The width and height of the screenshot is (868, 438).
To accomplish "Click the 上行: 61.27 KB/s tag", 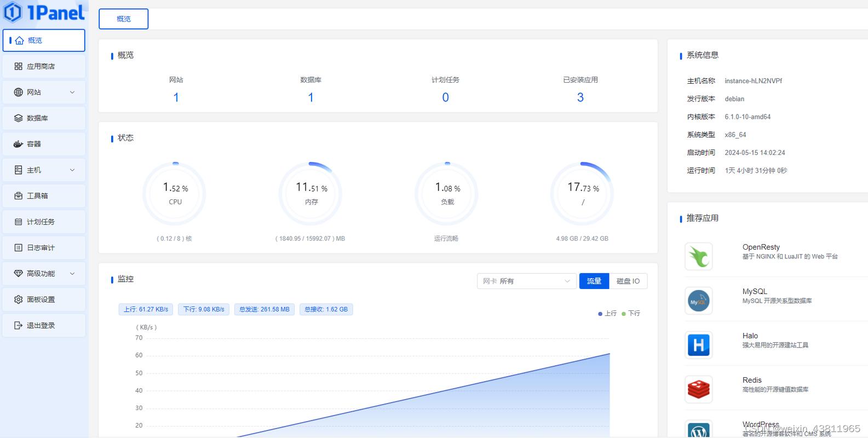I will (x=146, y=309).
